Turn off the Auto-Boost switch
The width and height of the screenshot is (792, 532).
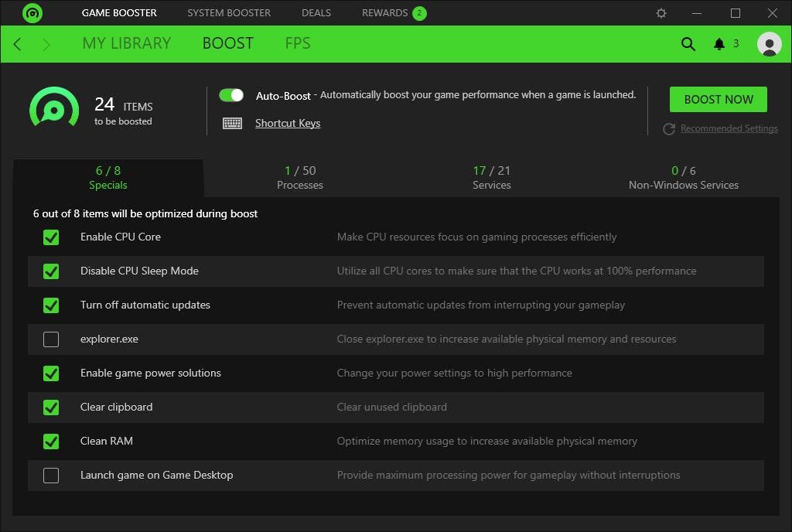pos(231,95)
